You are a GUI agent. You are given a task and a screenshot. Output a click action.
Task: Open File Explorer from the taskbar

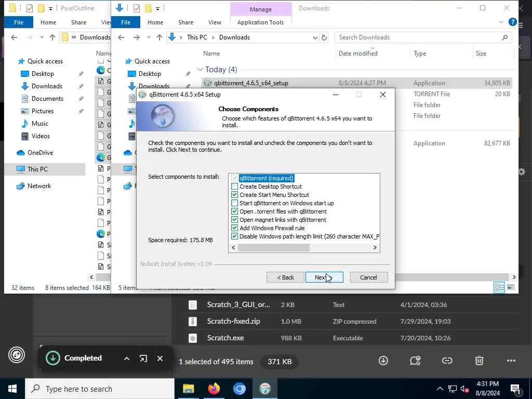coord(188,389)
